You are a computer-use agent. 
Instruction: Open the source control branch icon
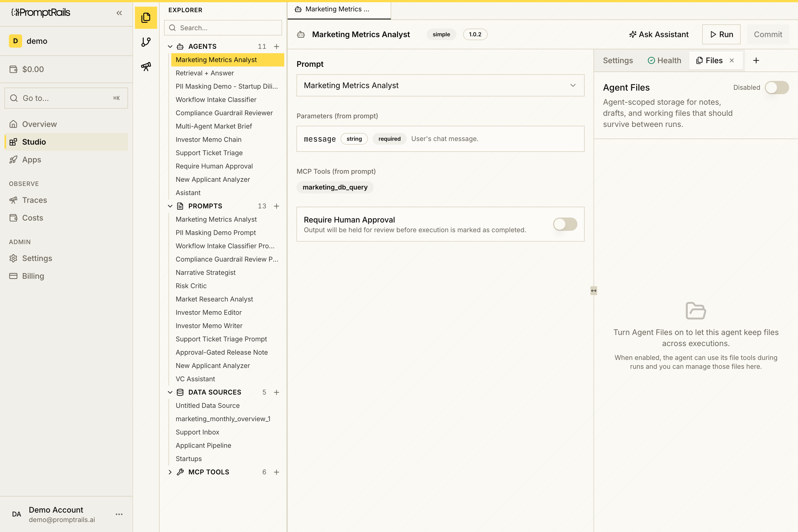(146, 42)
